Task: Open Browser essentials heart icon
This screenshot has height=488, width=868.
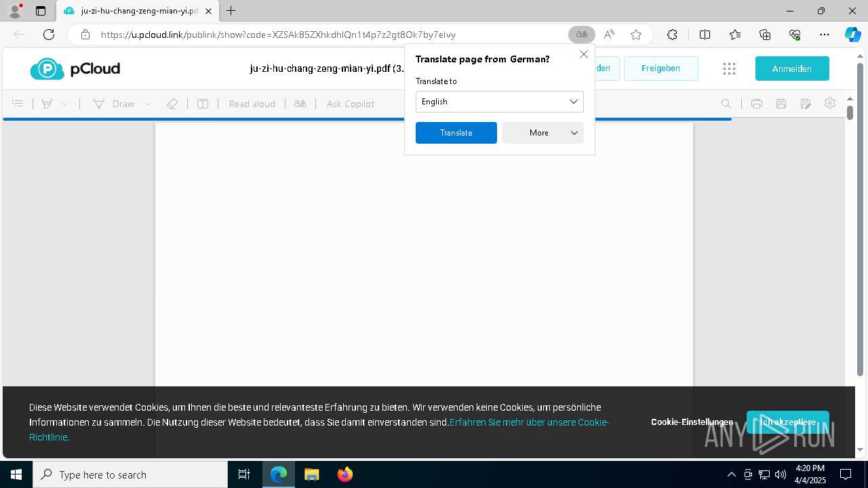Action: tap(795, 35)
